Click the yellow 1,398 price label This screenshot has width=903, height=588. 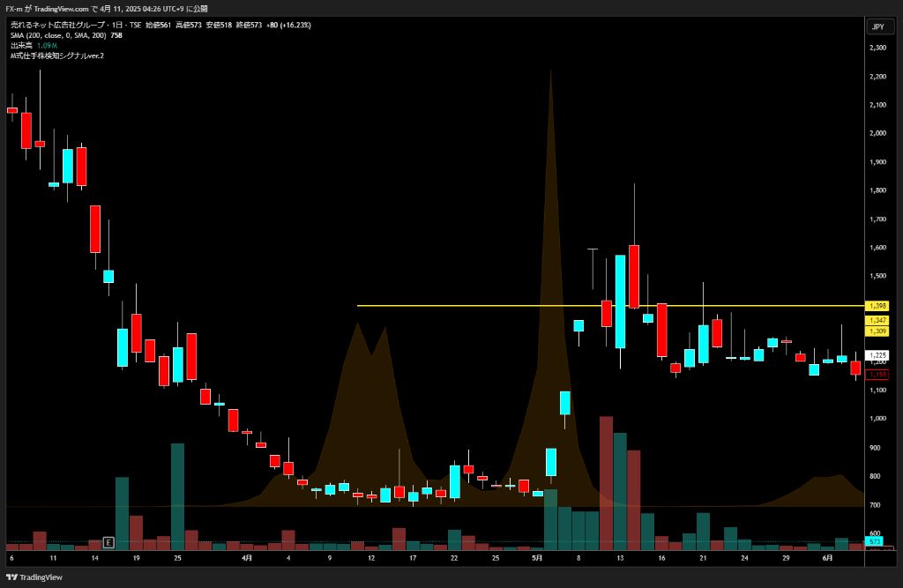[877, 306]
